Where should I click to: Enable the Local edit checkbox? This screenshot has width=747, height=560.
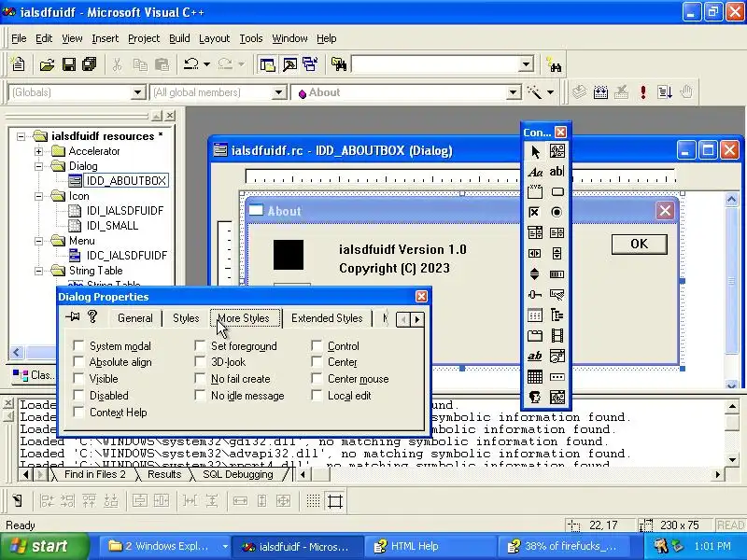coord(317,395)
